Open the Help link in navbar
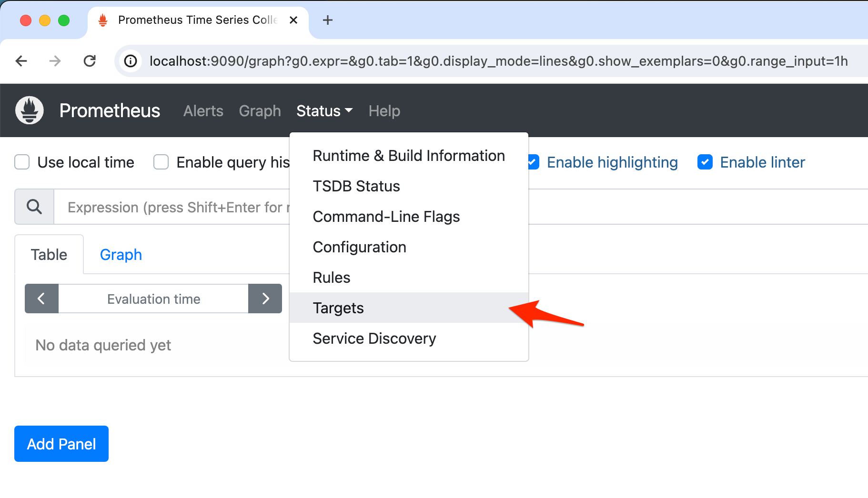The width and height of the screenshot is (868, 498). click(384, 111)
